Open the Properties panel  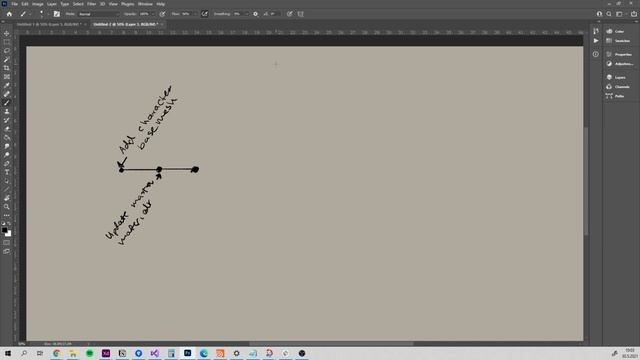click(619, 54)
